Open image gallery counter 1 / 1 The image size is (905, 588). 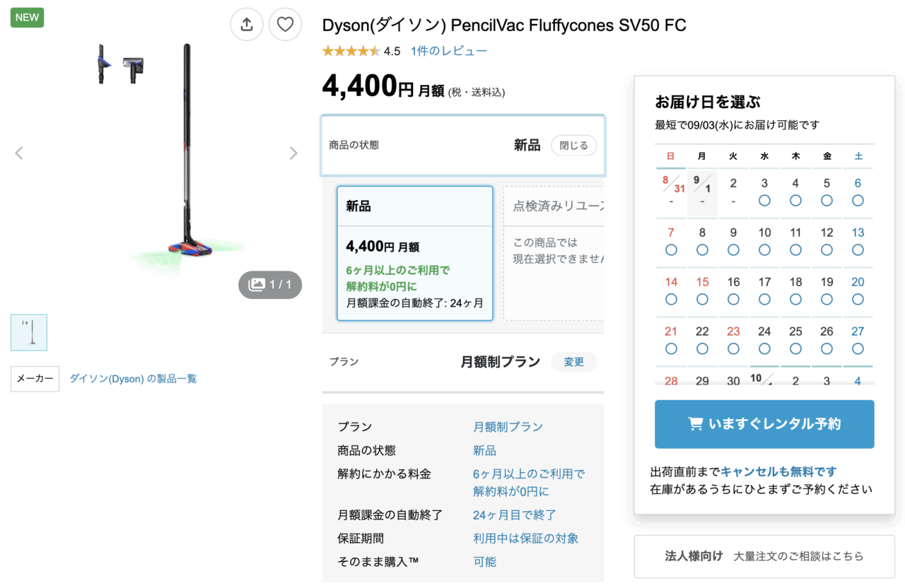(270, 284)
